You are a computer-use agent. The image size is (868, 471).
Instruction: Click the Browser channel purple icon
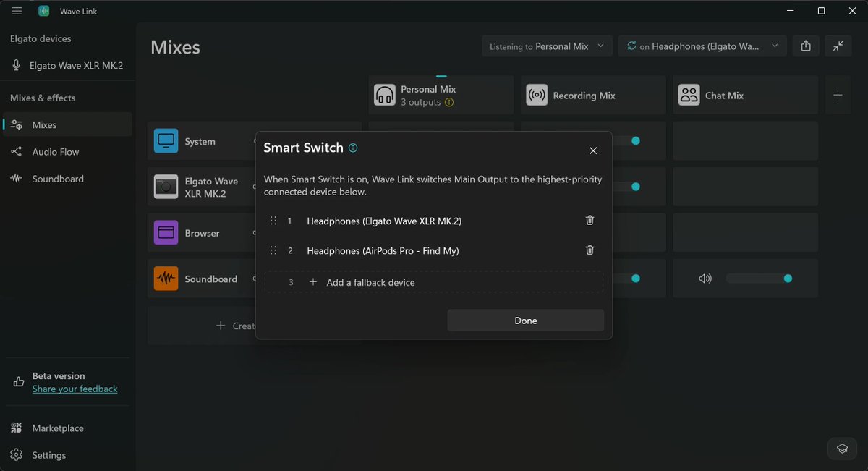(x=166, y=233)
